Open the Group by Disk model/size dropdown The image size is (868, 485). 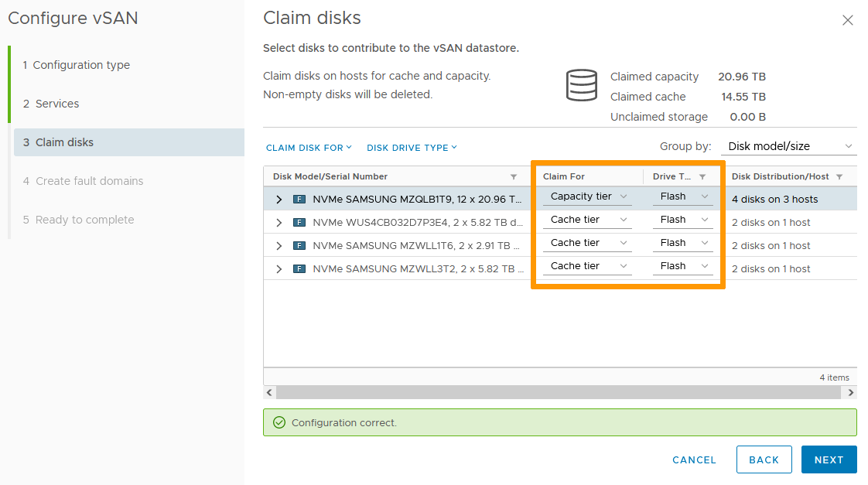click(788, 145)
